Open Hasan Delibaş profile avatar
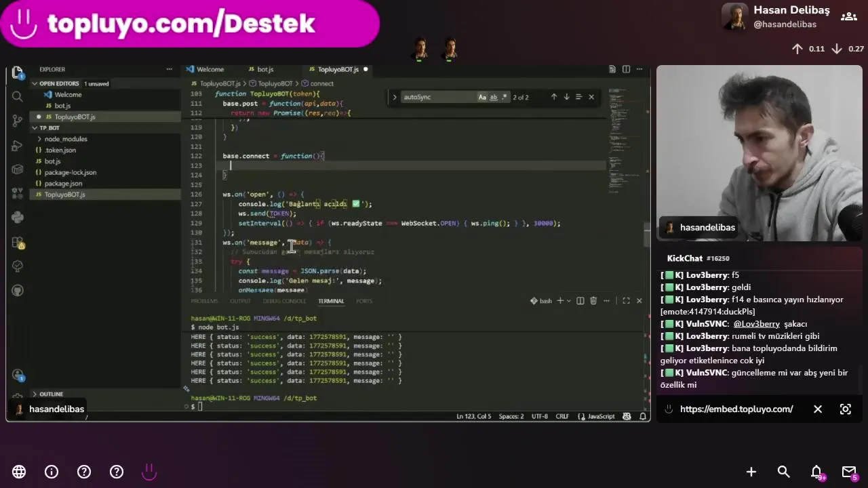Viewport: 868px width, 488px height. [734, 17]
